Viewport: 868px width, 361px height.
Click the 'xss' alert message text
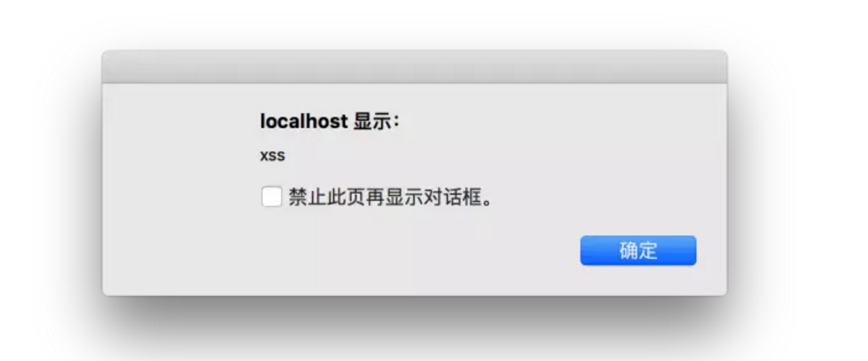[272, 156]
